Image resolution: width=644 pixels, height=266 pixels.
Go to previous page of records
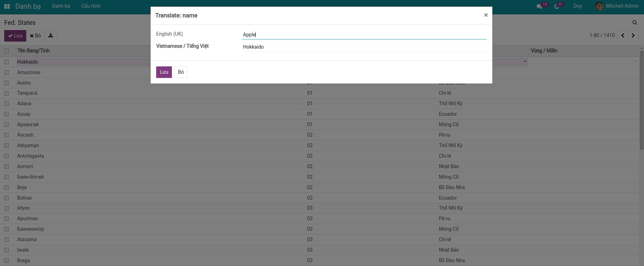coord(623,36)
